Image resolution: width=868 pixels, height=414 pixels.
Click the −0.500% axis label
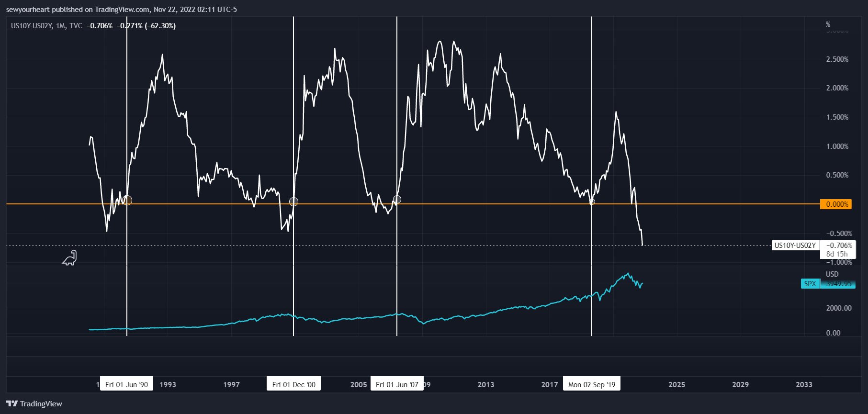point(839,234)
